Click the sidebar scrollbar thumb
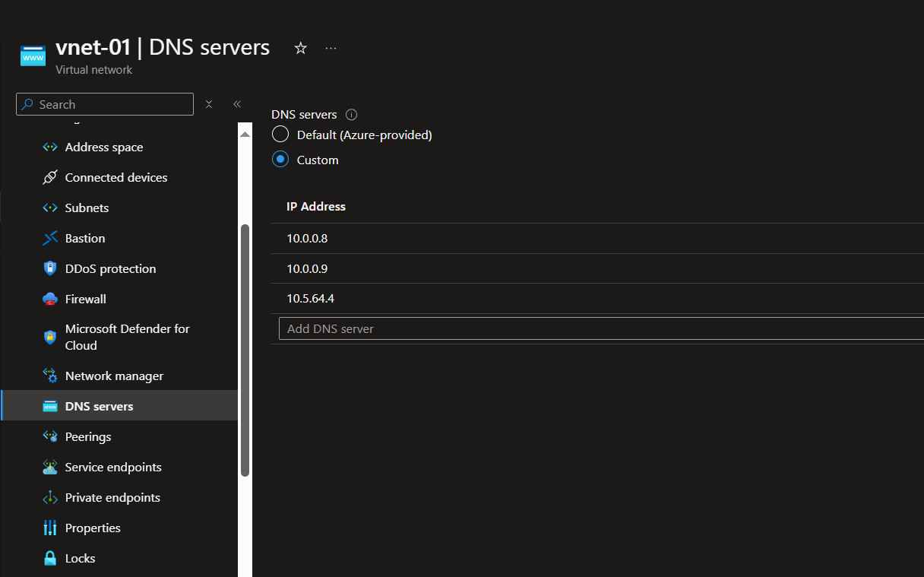 click(245, 350)
